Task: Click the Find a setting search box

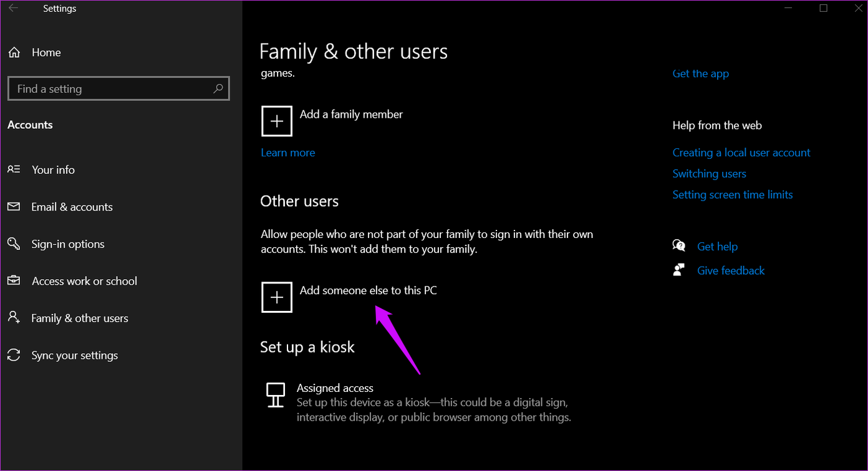Action: click(x=100, y=88)
